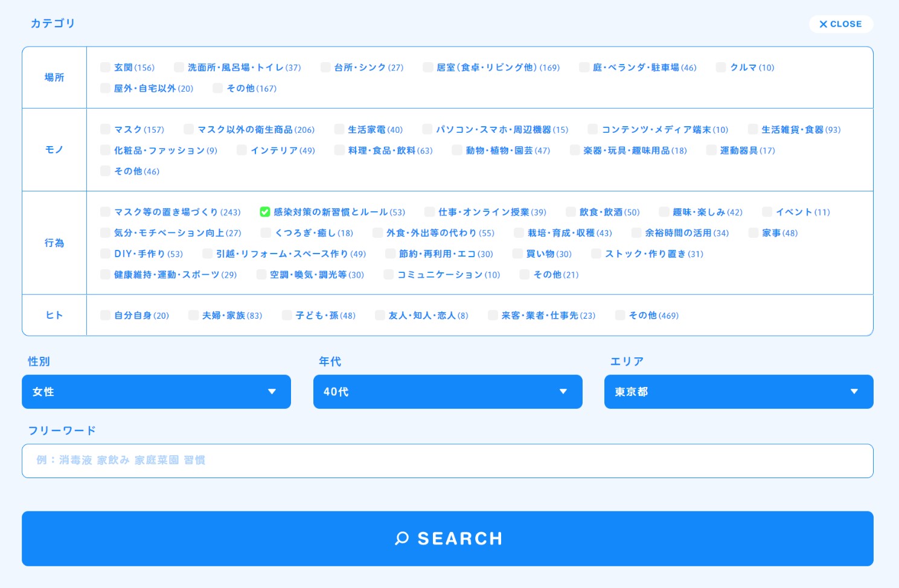
Task: Check the 自分自身 person checkbox
Action: [106, 315]
